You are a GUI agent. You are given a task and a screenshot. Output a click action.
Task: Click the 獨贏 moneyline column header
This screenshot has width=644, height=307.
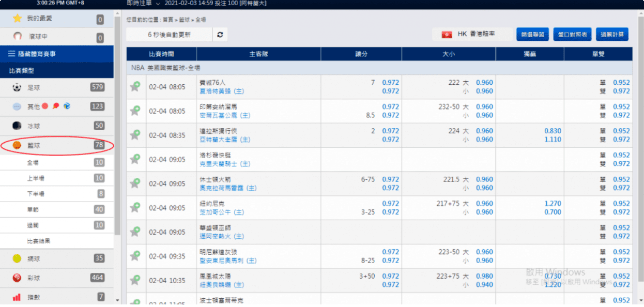coord(530,54)
